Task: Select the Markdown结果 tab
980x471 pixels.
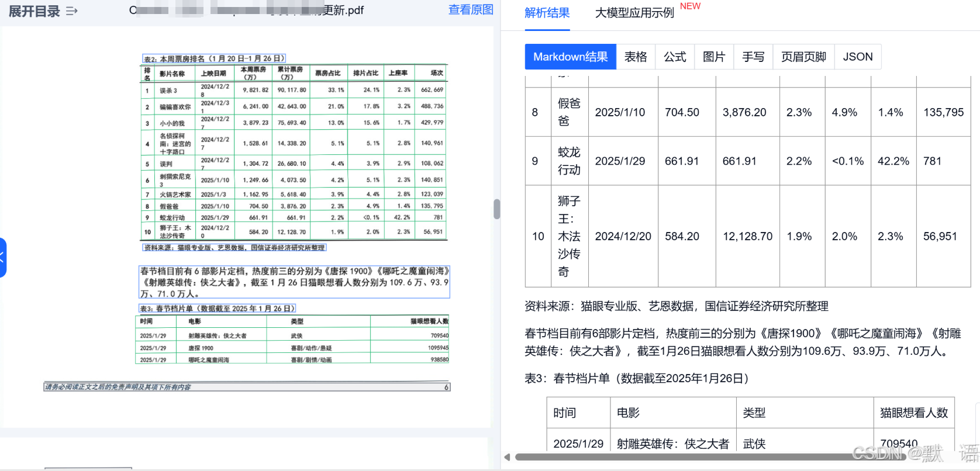Action: 571,57
